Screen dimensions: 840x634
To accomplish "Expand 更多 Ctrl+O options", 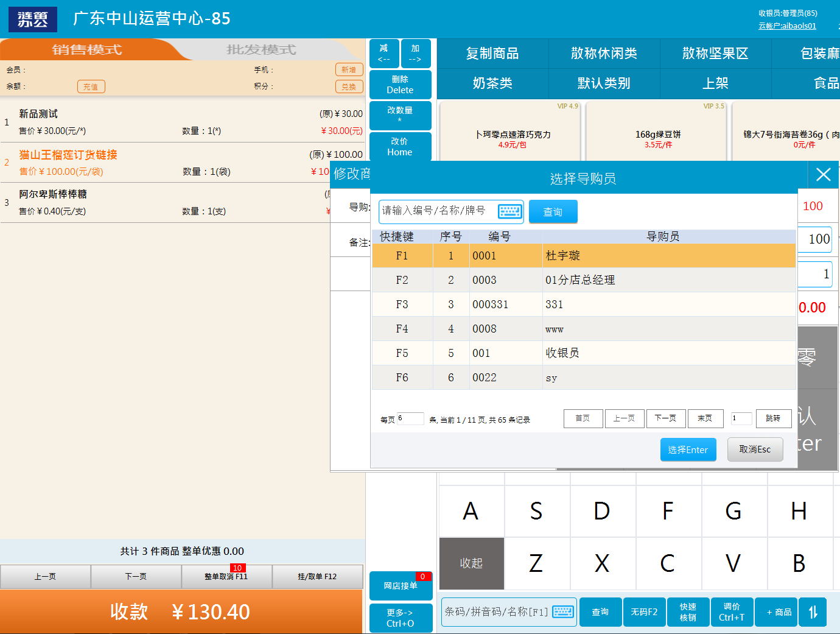I will pyautogui.click(x=401, y=618).
